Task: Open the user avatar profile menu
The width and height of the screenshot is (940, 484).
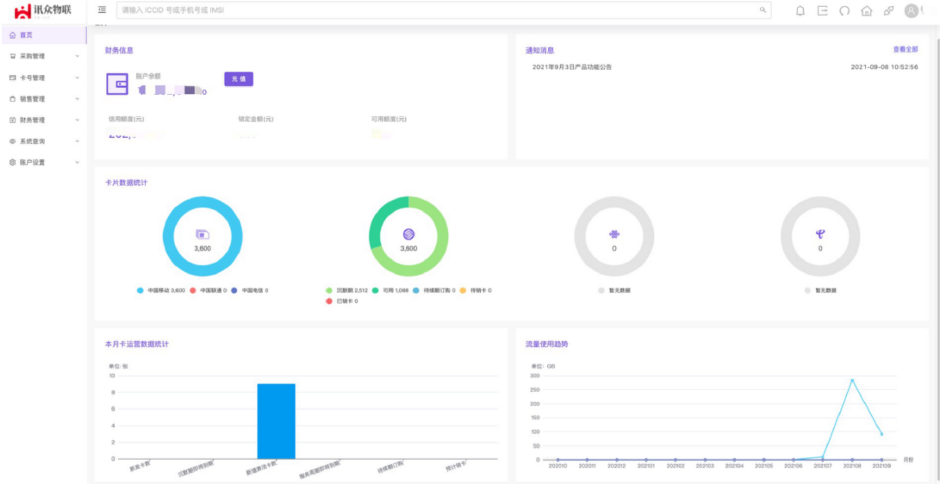Action: (911, 11)
